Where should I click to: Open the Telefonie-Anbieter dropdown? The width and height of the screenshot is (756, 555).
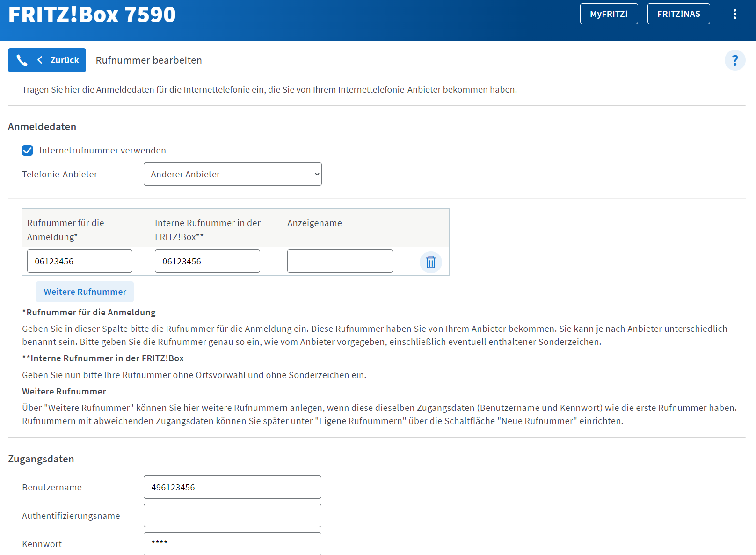233,174
